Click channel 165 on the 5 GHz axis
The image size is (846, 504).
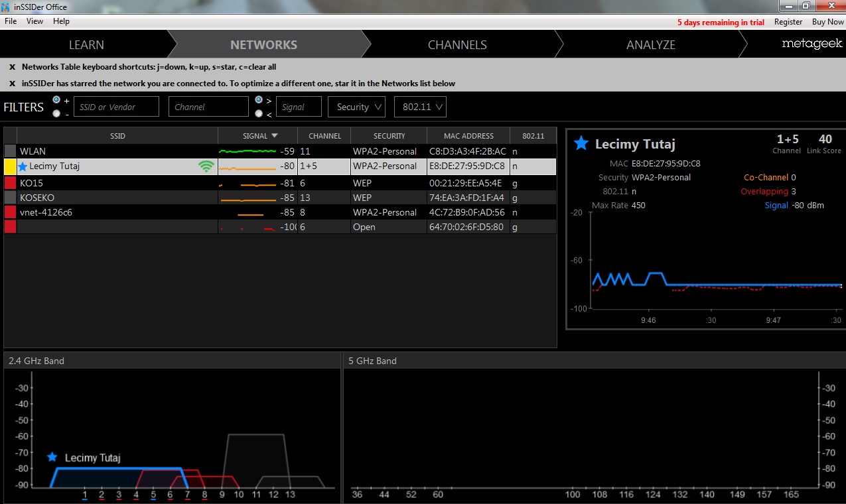coord(791,495)
